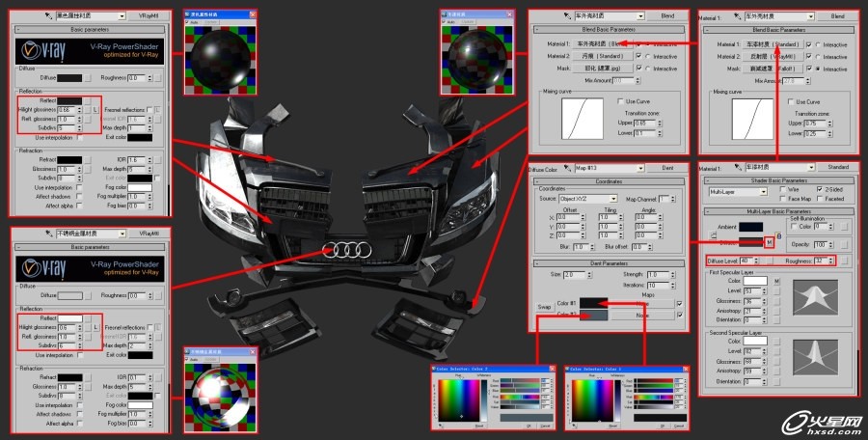Click ambient-diffuse link button left of swatches

(x=713, y=235)
